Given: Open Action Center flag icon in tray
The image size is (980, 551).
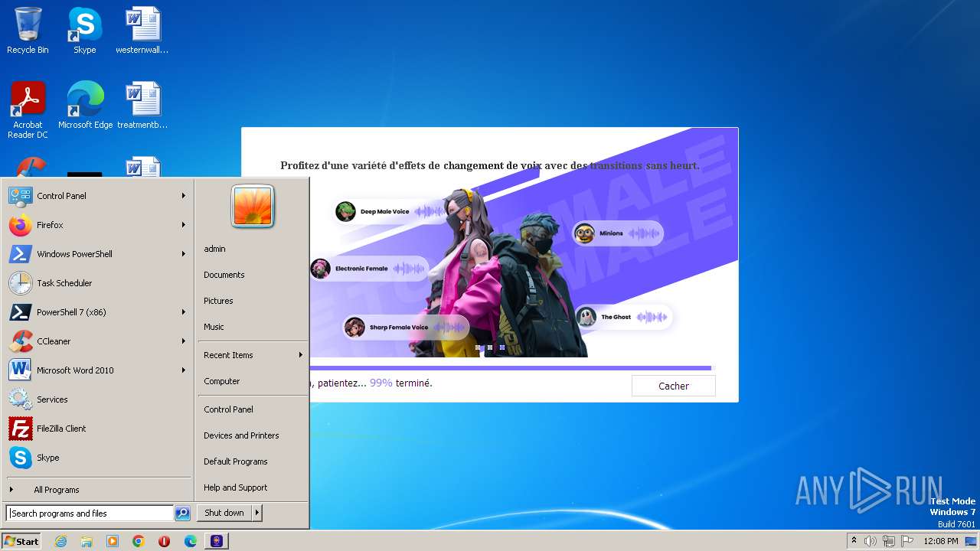Looking at the screenshot, I should coord(907,541).
